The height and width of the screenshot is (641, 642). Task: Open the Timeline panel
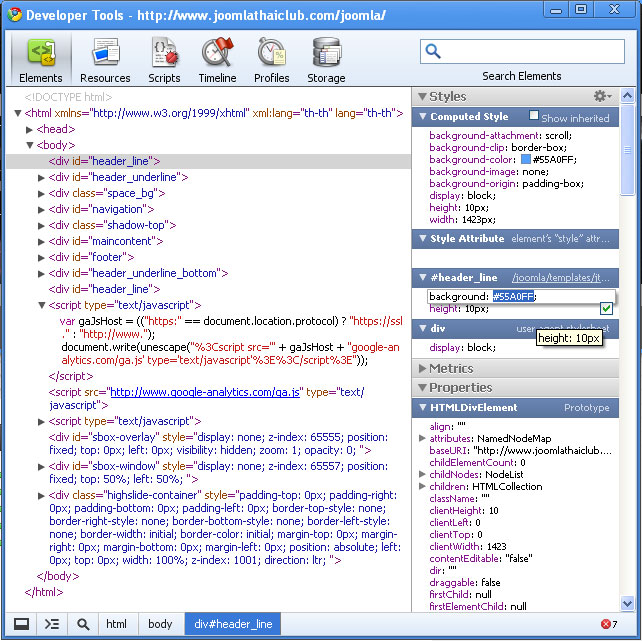[x=217, y=60]
